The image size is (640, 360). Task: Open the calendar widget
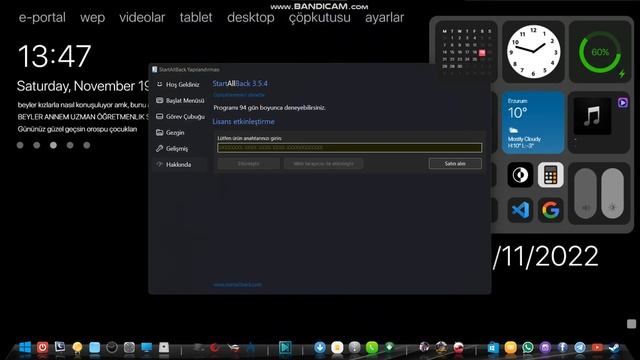click(x=467, y=52)
